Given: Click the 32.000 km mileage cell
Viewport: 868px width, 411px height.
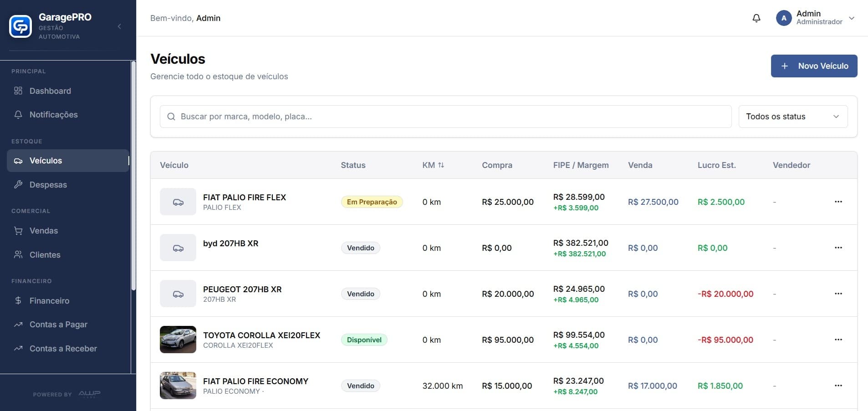Looking at the screenshot, I should tap(442, 386).
